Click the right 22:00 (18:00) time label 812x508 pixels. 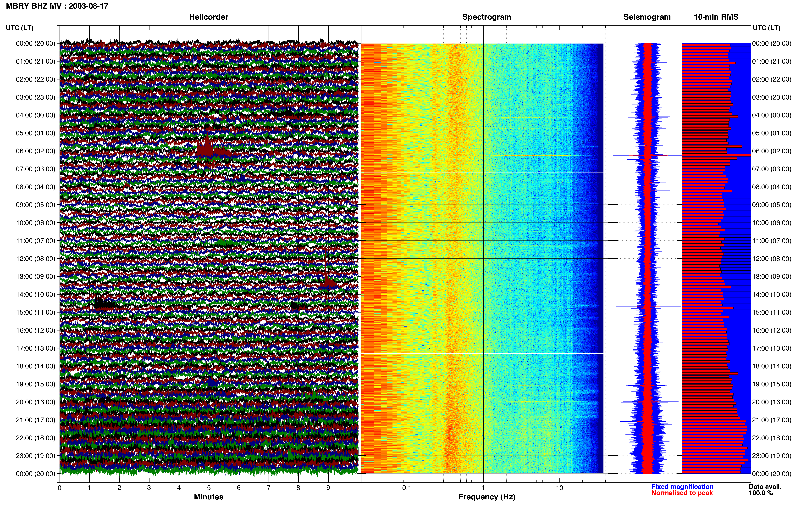[772, 438]
